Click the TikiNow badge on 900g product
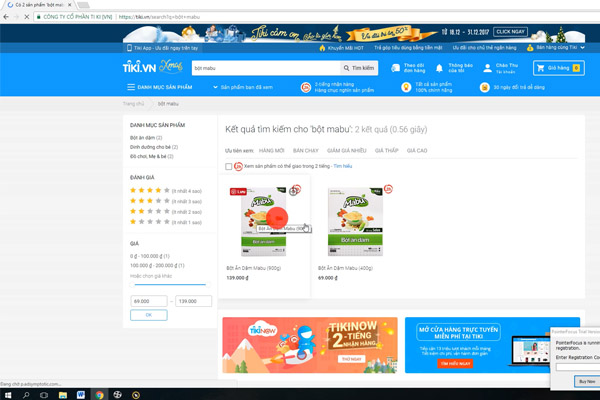The width and height of the screenshot is (600, 400). [x=295, y=189]
